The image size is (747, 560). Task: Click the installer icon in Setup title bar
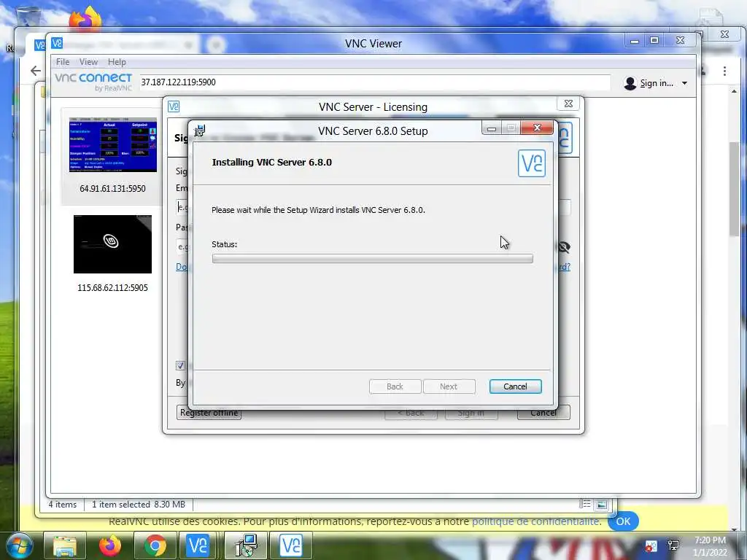(x=200, y=130)
